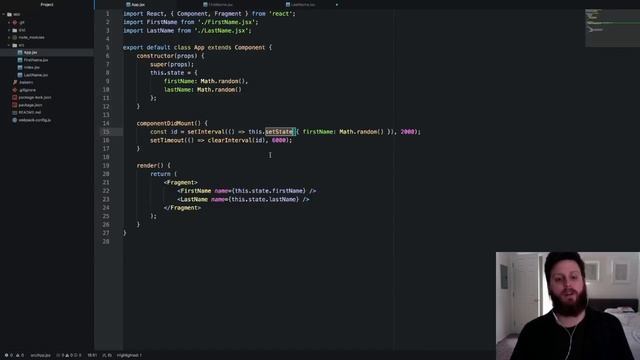Click clearInterval on line 16

point(231,140)
